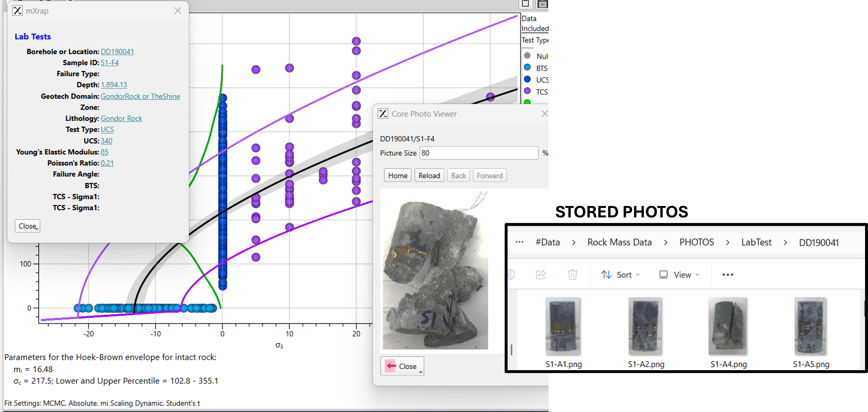The height and width of the screenshot is (412, 868).
Task: Expand the breadcrumb ellipsis in the address bar
Action: 519,242
